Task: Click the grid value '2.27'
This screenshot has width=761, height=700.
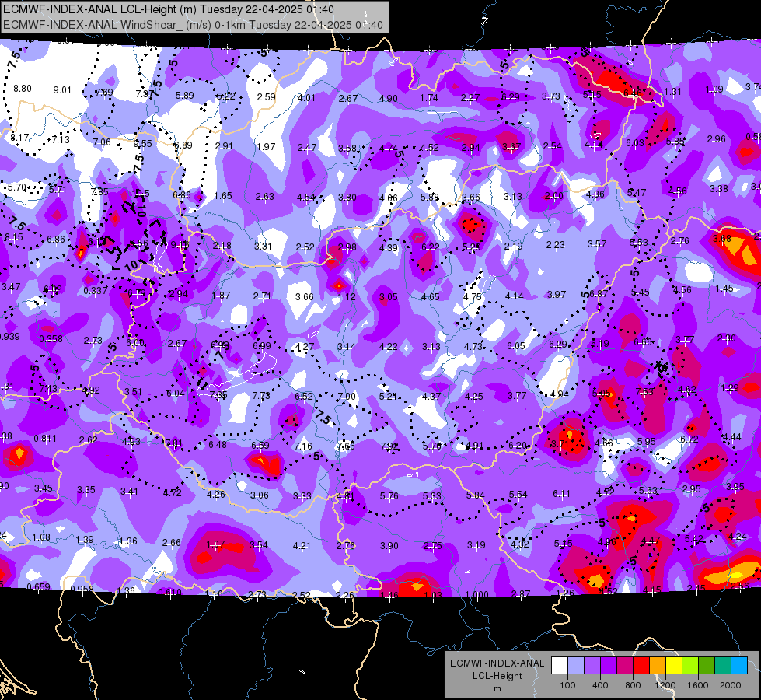Action: (x=470, y=98)
